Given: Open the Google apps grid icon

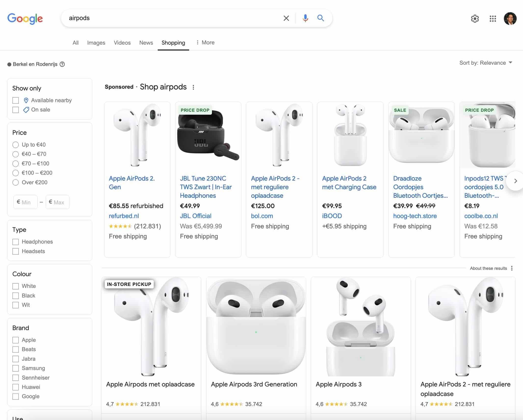Looking at the screenshot, I should pyautogui.click(x=493, y=19).
